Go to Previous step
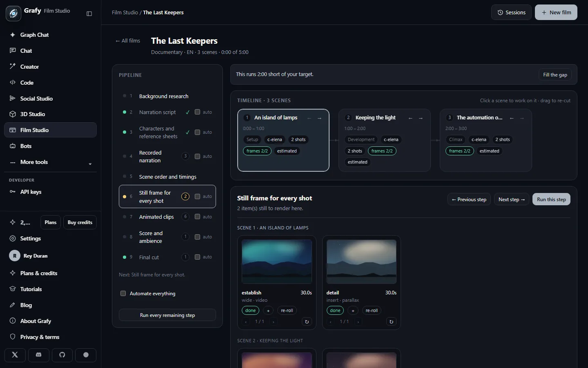588x368 pixels. pos(469,200)
